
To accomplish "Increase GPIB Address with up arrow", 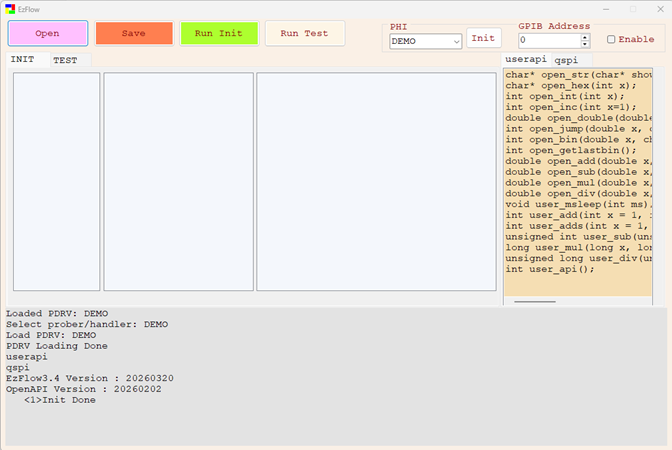I will click(585, 37).
